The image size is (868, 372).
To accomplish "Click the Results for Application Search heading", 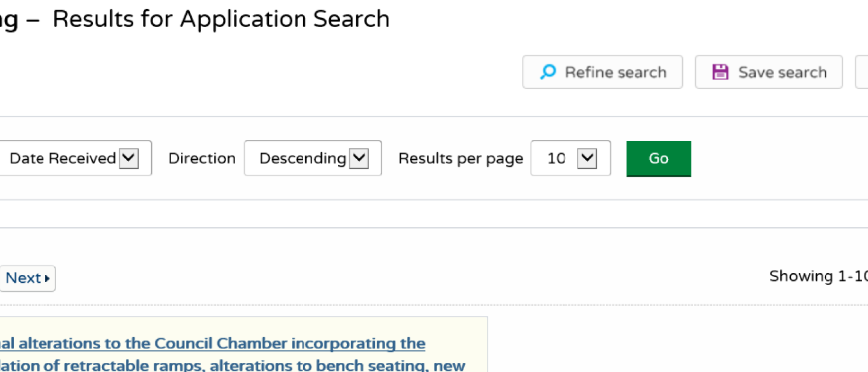I will 221,19.
